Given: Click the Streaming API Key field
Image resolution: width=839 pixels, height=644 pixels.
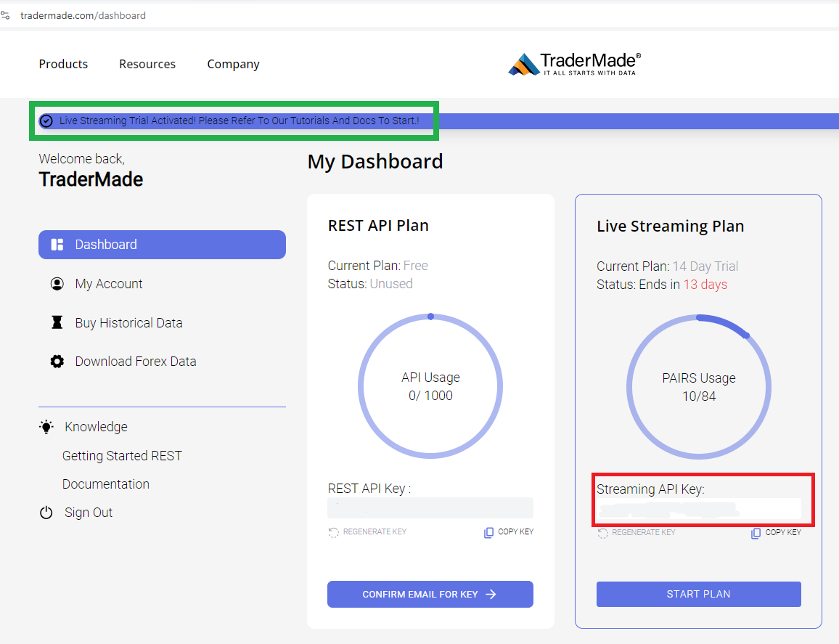Looking at the screenshot, I should click(699, 508).
